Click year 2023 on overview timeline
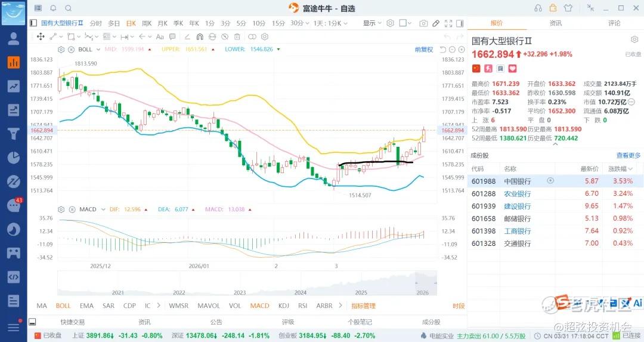The height and width of the screenshot is (342, 644). click(240, 292)
